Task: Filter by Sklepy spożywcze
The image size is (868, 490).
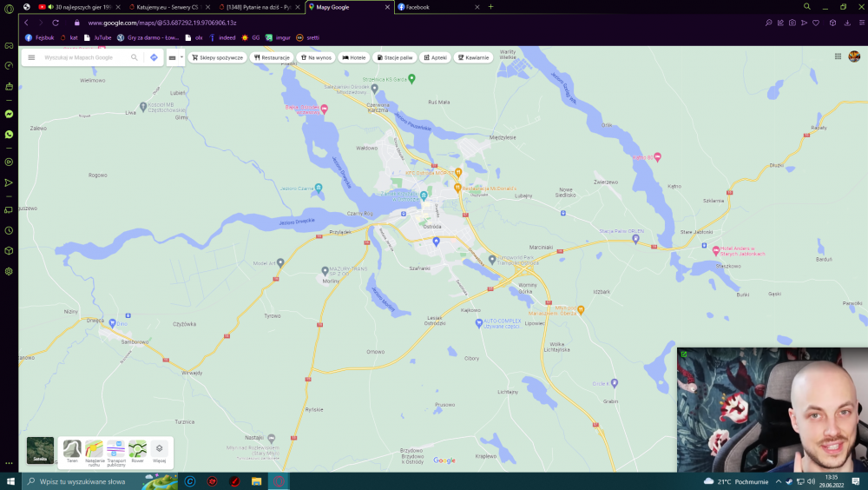Action: coord(218,57)
